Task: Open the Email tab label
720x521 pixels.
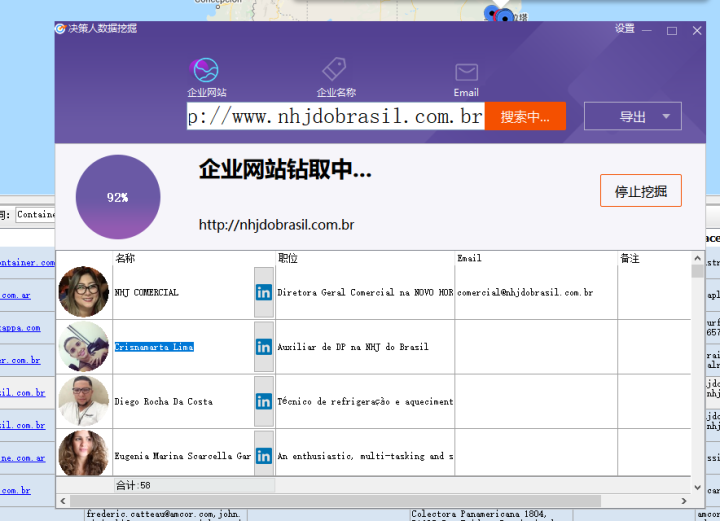Action: click(x=466, y=93)
